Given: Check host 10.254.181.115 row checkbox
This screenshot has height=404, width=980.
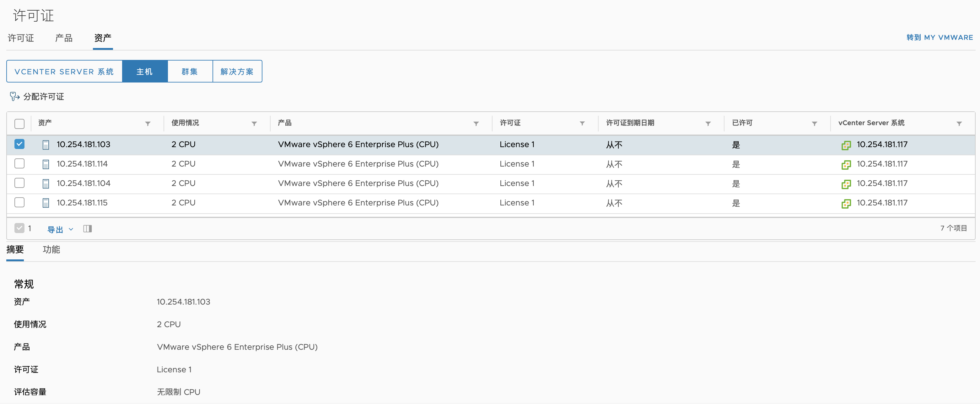Looking at the screenshot, I should click(19, 202).
